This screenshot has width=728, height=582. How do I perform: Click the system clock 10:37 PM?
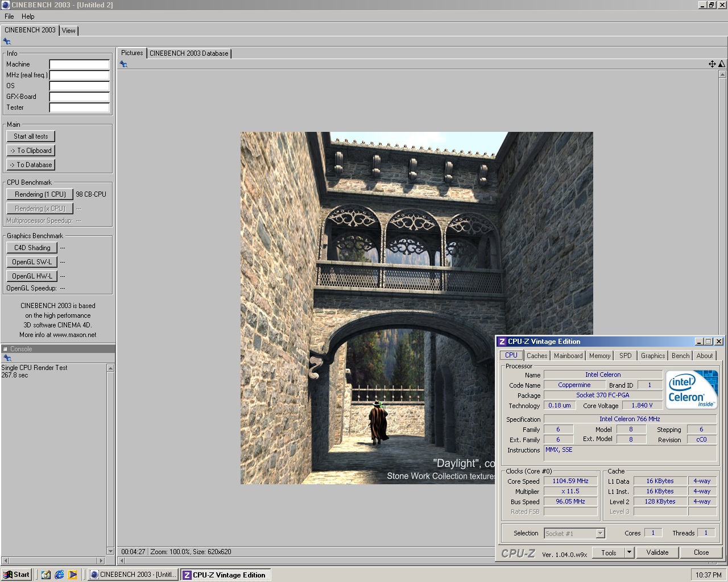coord(708,575)
